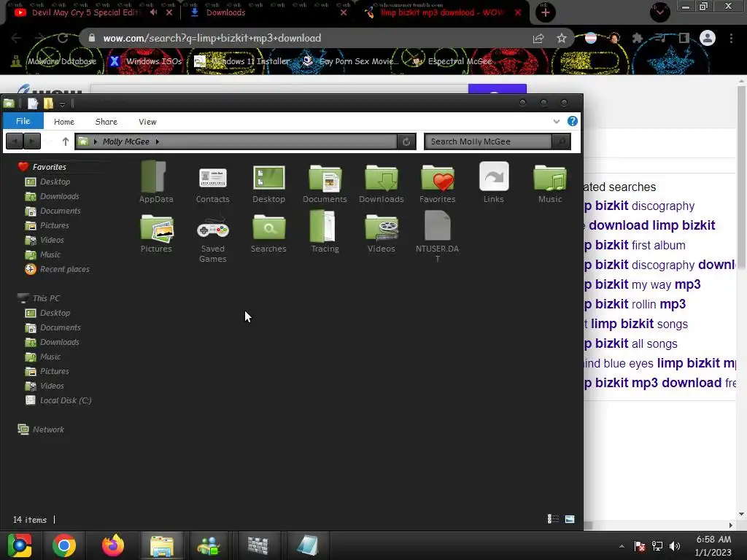Switch to details view layout
The height and width of the screenshot is (560, 747).
[x=553, y=518]
